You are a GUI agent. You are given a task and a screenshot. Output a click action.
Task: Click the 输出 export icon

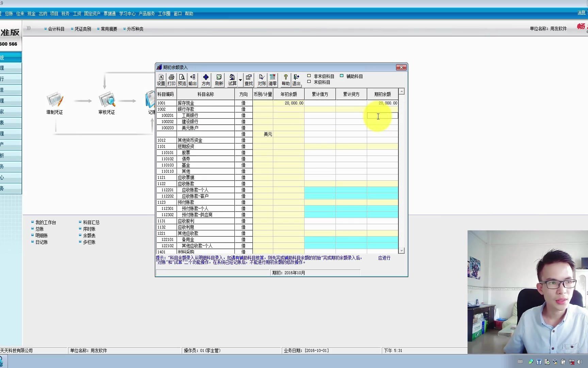(193, 80)
